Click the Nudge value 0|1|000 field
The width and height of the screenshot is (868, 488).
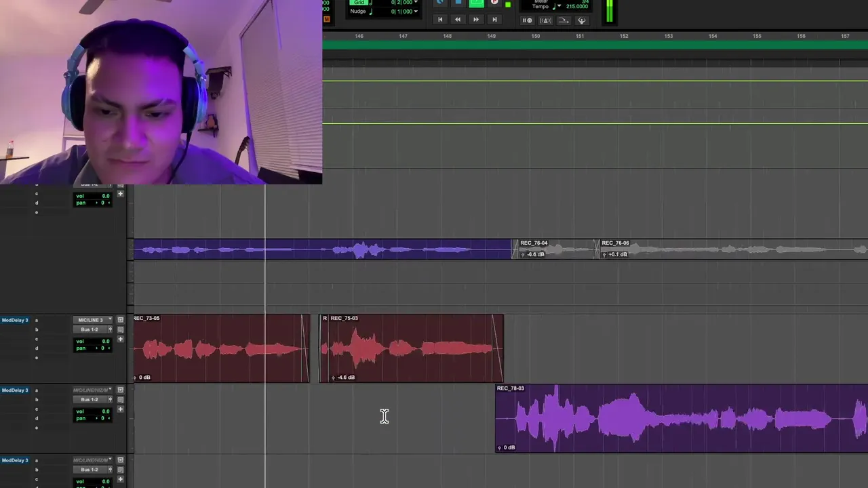coord(401,12)
